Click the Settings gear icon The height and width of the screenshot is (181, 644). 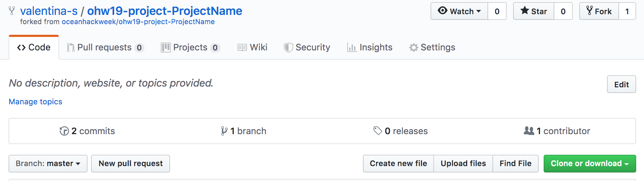coord(413,48)
